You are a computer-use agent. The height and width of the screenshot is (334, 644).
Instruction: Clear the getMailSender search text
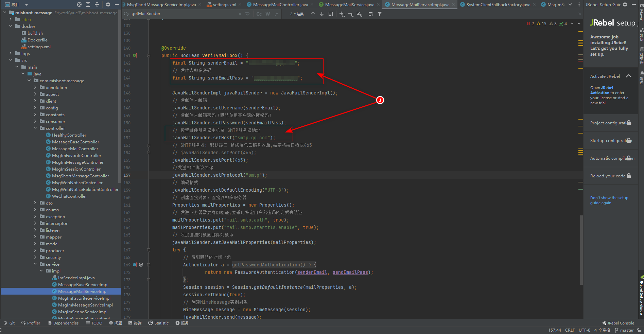pos(240,14)
